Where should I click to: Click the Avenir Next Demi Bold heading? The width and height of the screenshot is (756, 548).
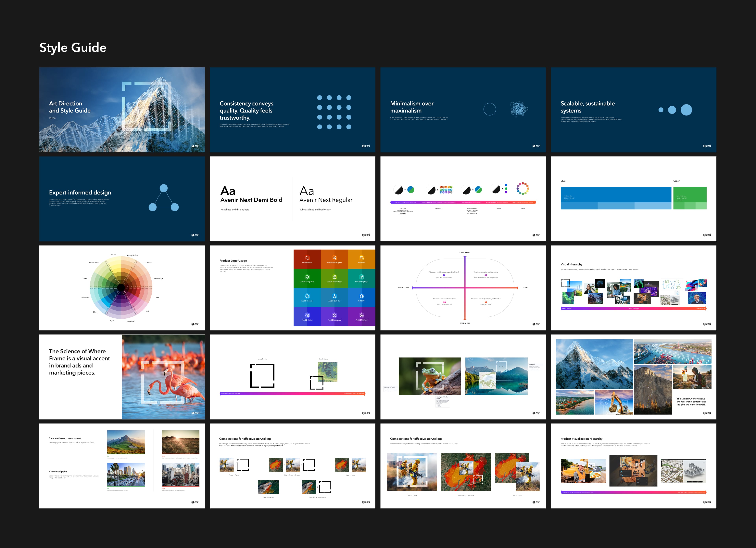pyautogui.click(x=251, y=200)
